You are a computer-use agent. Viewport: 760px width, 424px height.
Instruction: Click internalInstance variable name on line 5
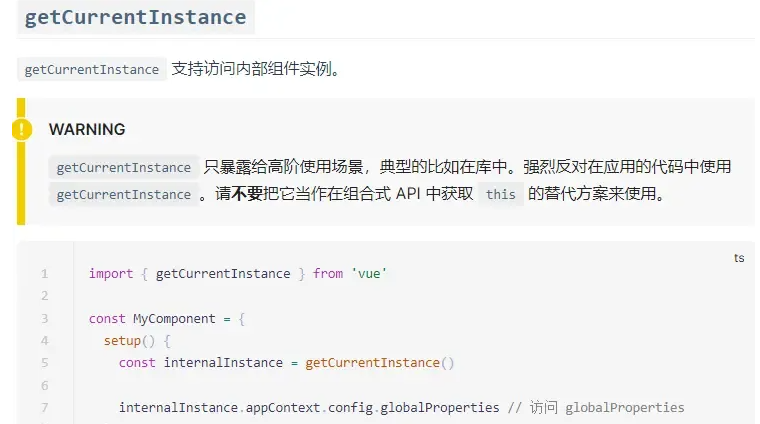[x=223, y=362]
